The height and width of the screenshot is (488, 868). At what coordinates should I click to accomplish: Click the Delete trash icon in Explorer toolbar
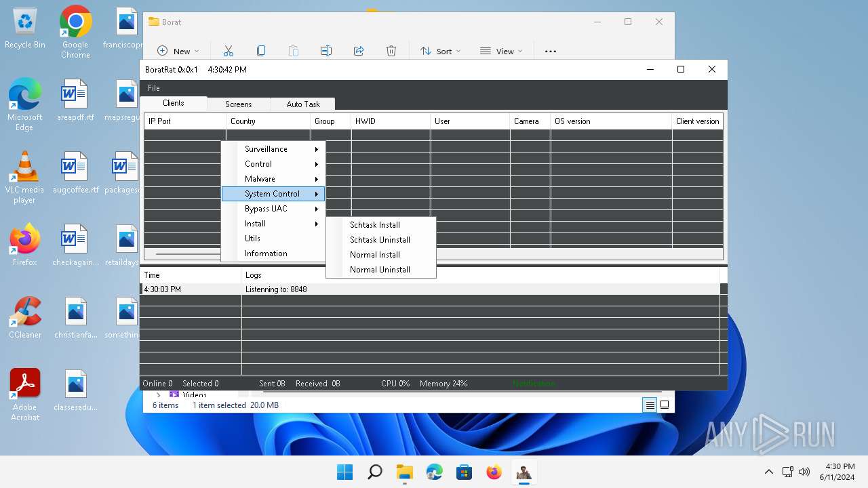pos(391,51)
